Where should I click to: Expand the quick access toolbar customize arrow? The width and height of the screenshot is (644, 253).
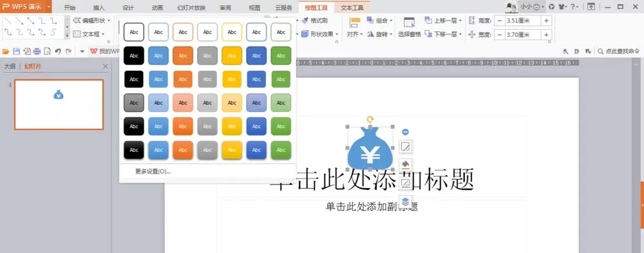[x=82, y=52]
